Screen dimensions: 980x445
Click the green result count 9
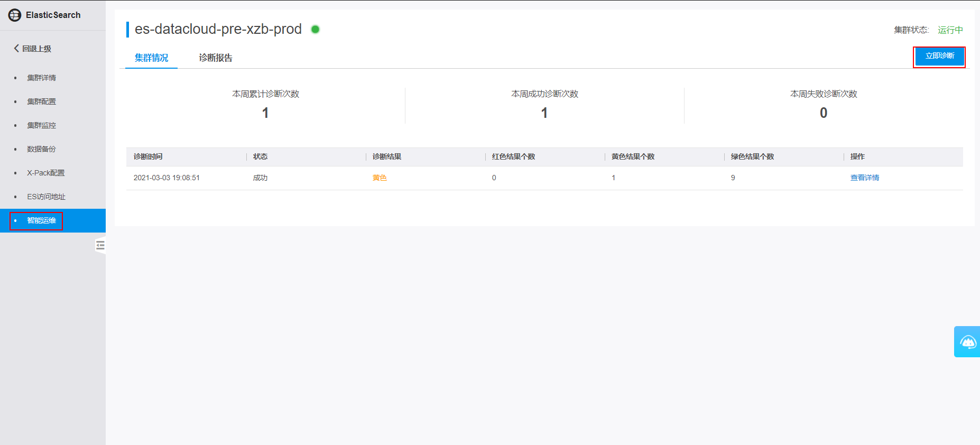(733, 178)
